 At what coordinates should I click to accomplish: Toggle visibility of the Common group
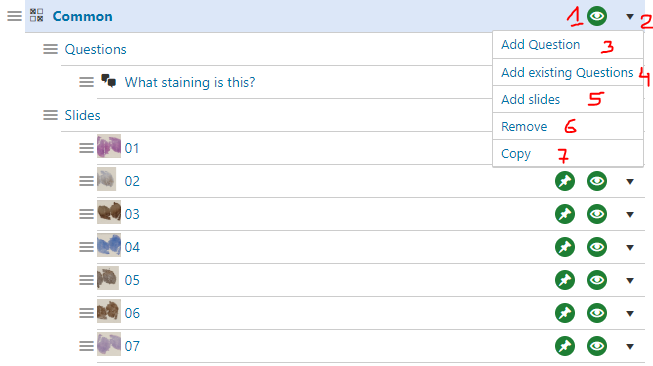597,16
